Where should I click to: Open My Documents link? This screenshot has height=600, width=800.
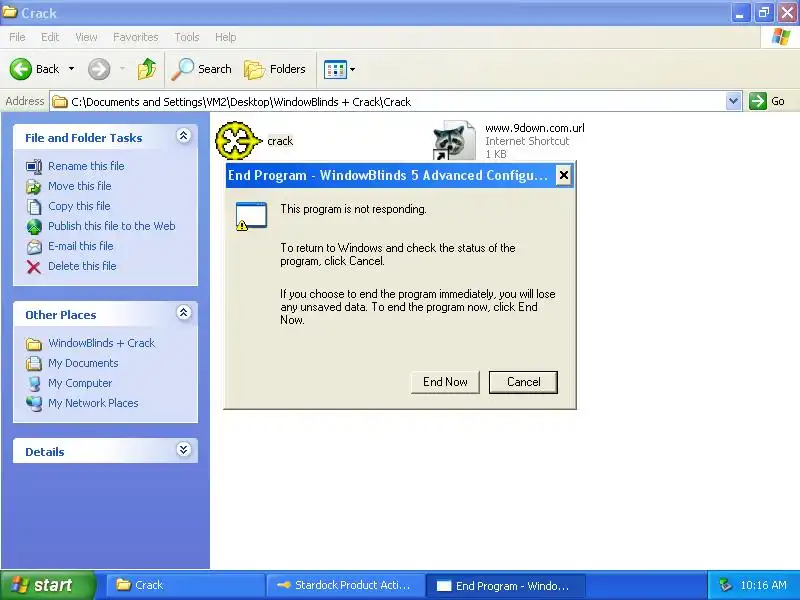83,363
